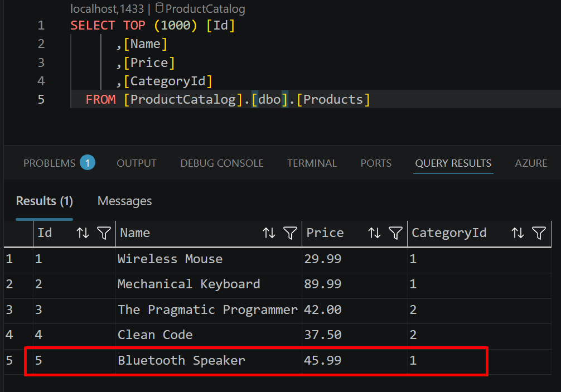Switch to the Terminal tab

pyautogui.click(x=312, y=163)
